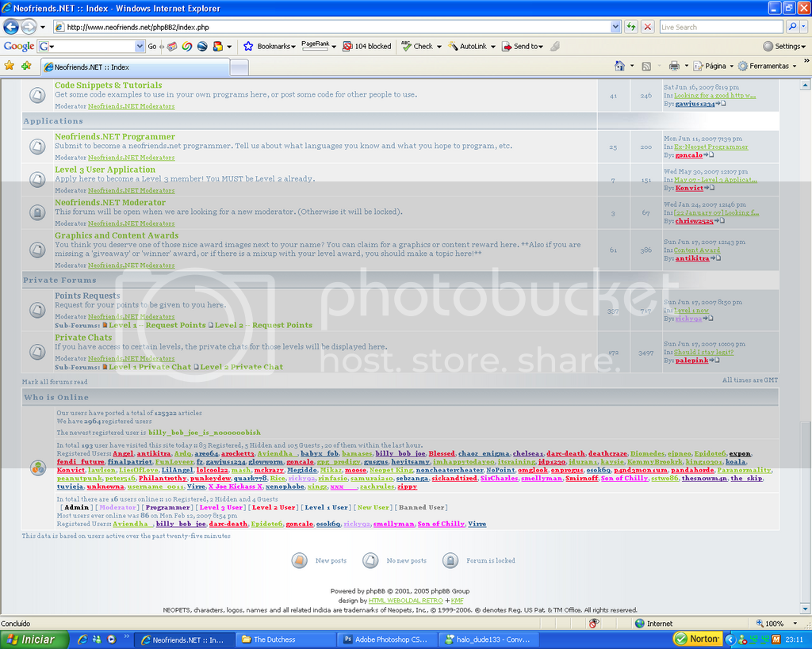Click Mark all forums read link
The image size is (812, 649).
point(55,382)
